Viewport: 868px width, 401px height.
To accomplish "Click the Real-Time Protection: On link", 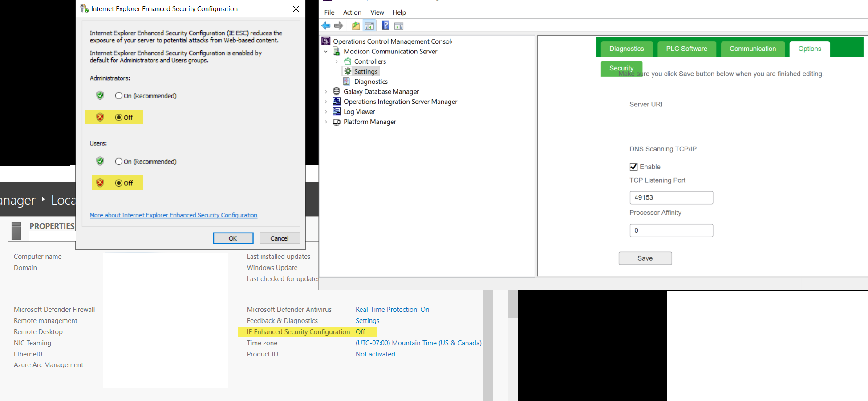I will tap(392, 310).
